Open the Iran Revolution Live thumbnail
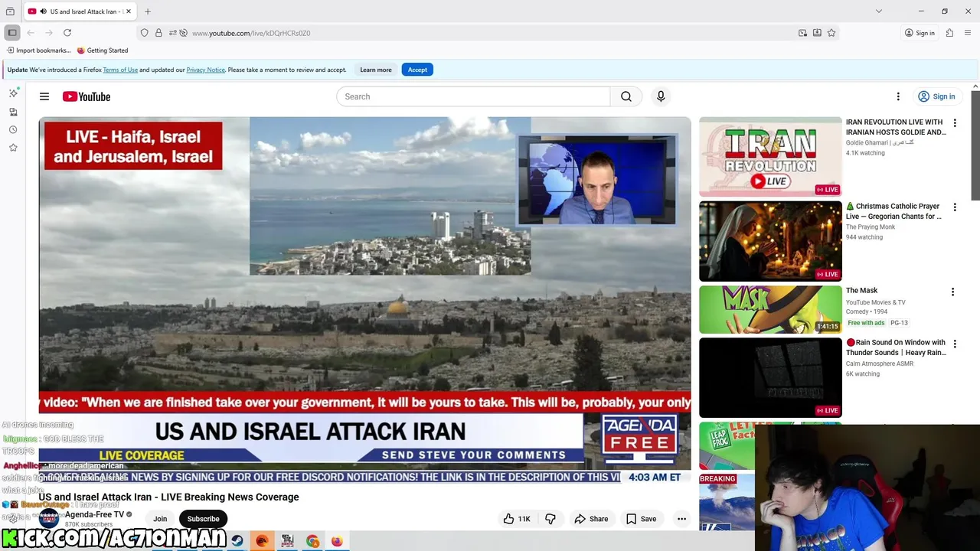The image size is (980, 551). point(770,157)
